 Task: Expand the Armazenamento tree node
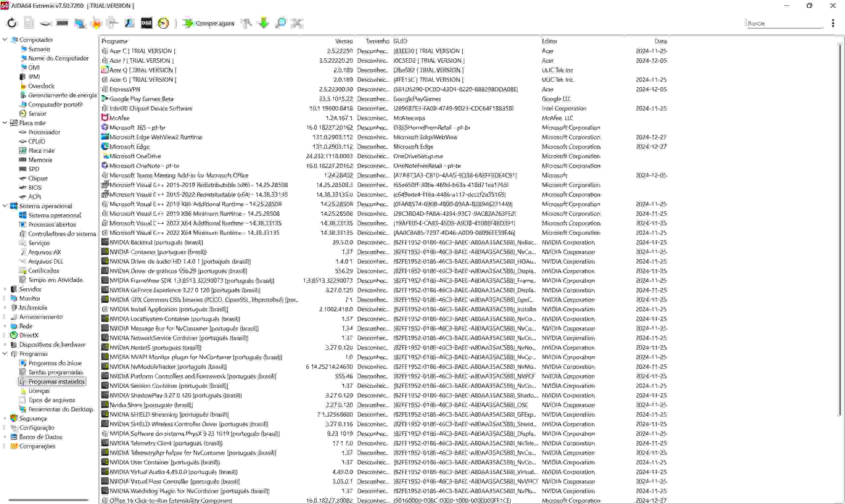(5, 317)
